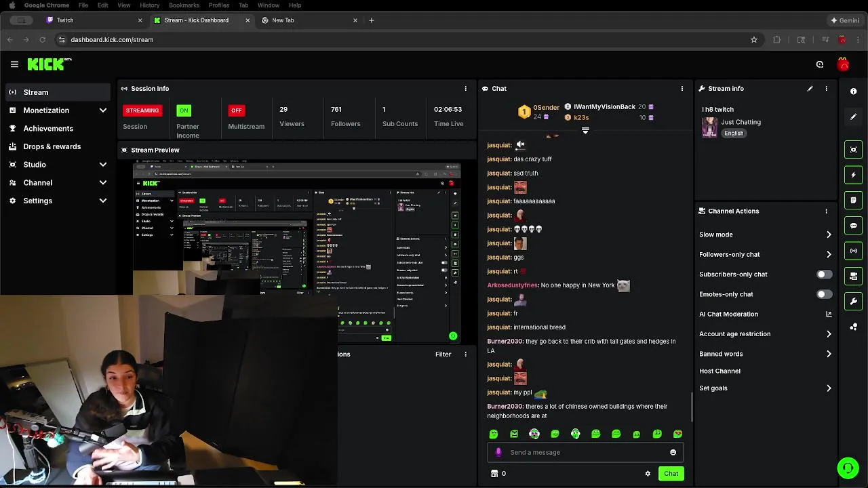The image size is (868, 488).
Task: Click the chat bubble icon in the right rail
Action: coord(853,226)
